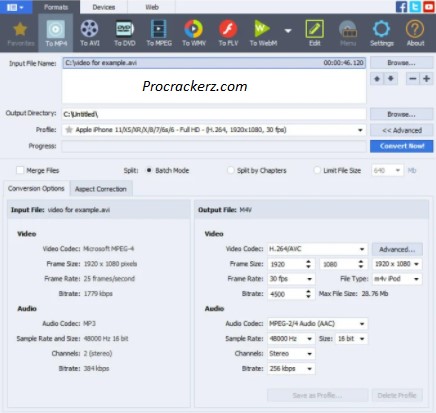The height and width of the screenshot is (413, 436).
Task: Open Settings gear
Action: point(382,33)
